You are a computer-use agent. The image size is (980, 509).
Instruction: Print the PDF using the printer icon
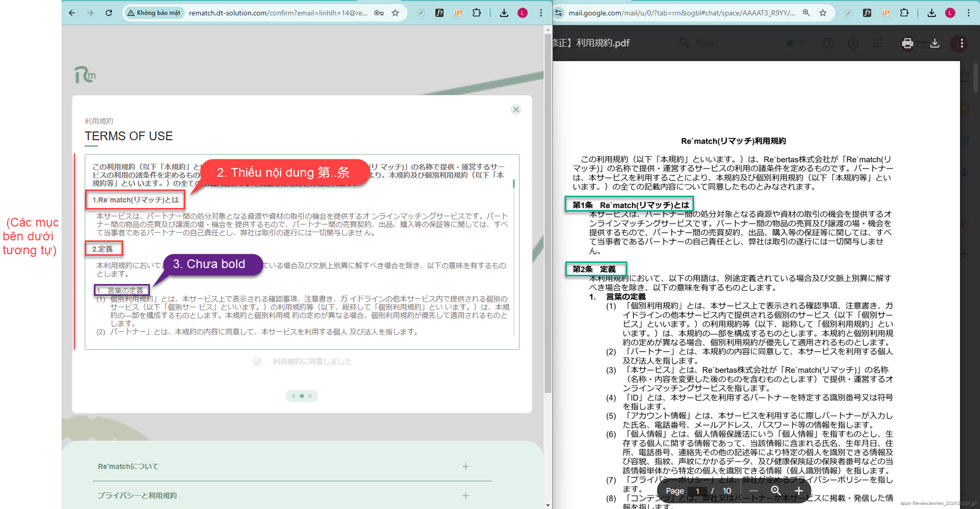(x=907, y=44)
